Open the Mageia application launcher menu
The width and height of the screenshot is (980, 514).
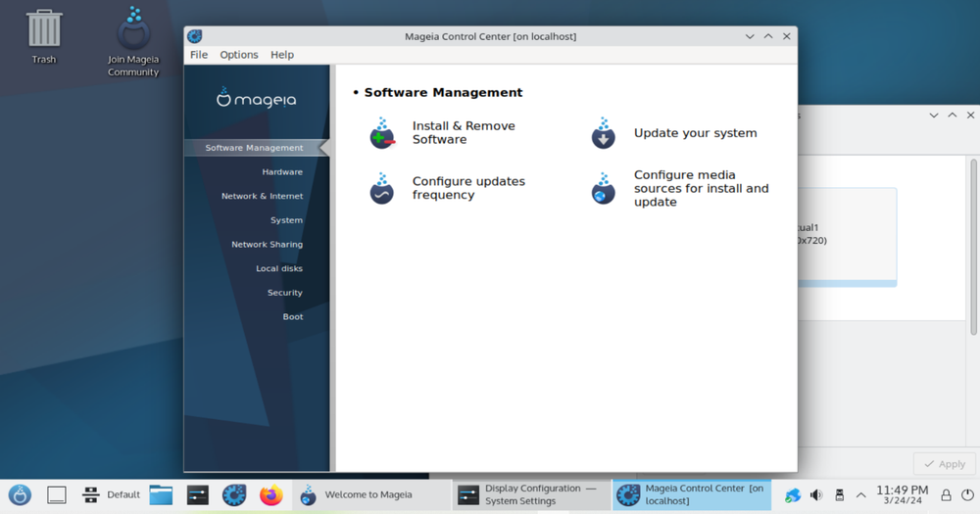pos(20,495)
